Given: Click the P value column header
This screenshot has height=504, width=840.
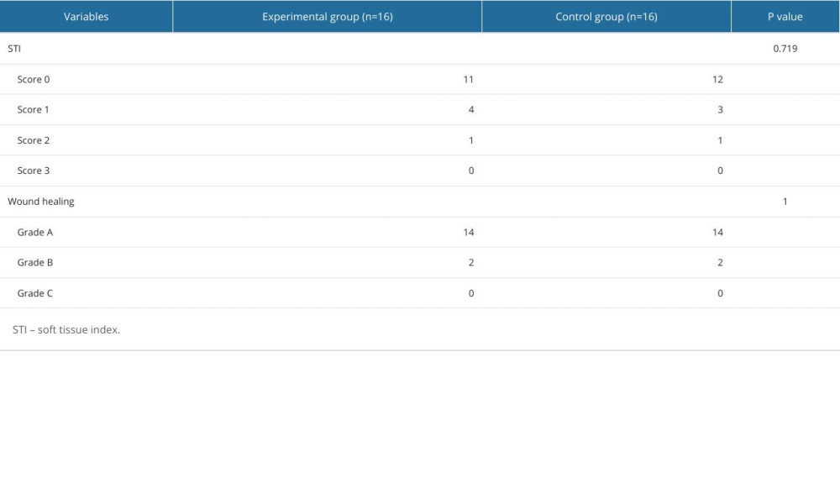Looking at the screenshot, I should 785,17.
